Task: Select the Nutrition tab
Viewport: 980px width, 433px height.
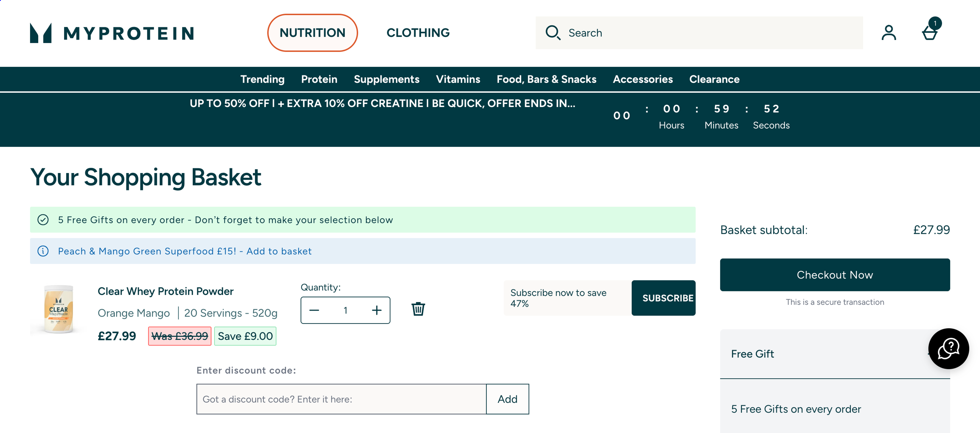Action: pyautogui.click(x=312, y=33)
